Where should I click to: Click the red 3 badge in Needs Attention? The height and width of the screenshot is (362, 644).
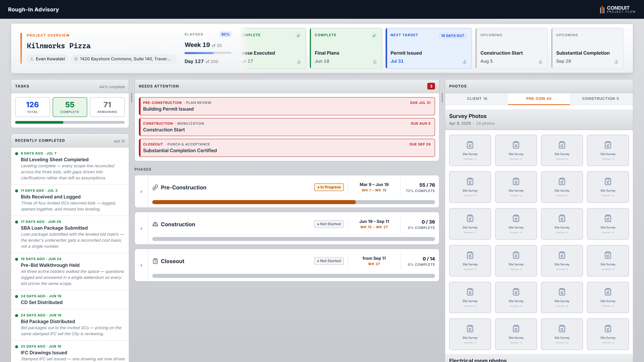[431, 86]
